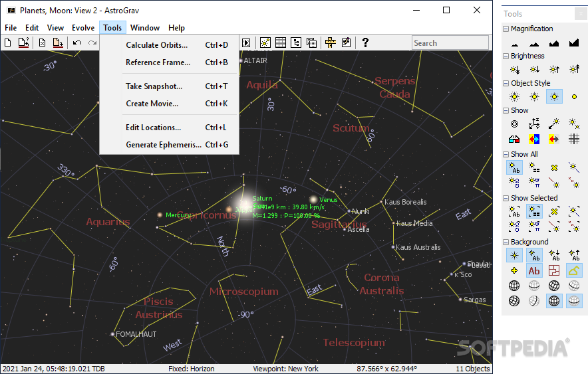Close the Tools panel with X
This screenshot has width=588, height=374.
[581, 14]
